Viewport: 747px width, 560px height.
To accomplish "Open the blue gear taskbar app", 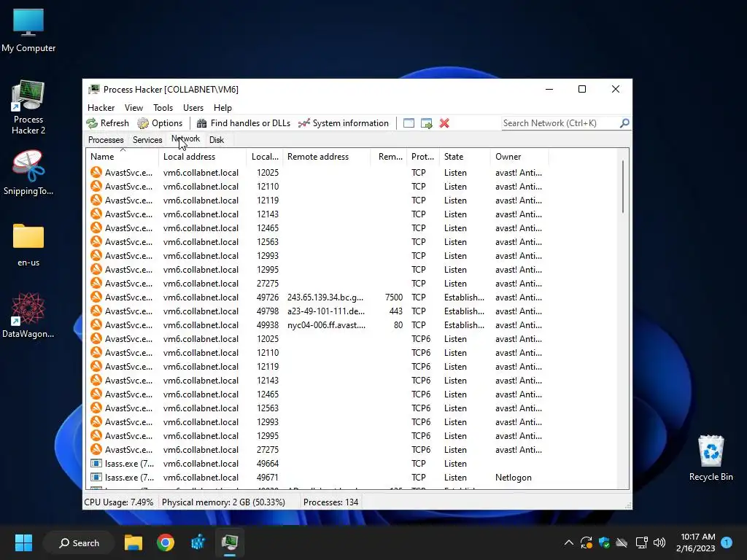I will (x=198, y=542).
